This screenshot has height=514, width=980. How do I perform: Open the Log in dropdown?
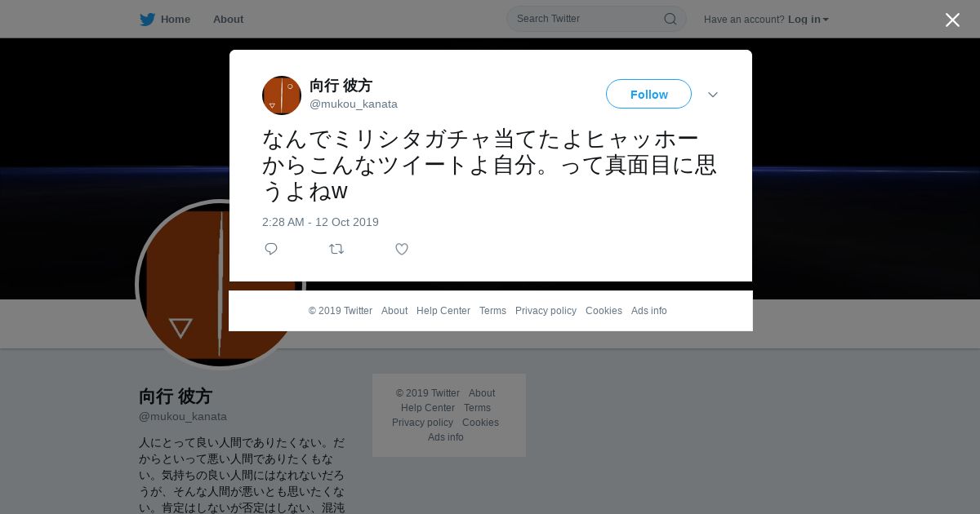808,19
